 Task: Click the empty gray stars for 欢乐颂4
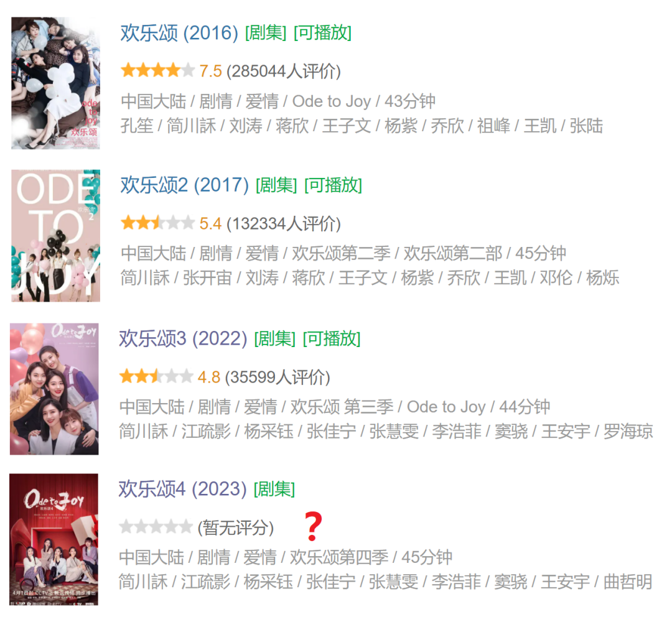pos(156,526)
